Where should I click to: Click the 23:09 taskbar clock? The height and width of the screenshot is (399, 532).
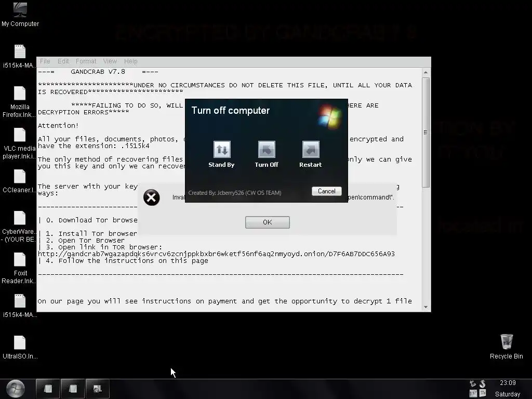pyautogui.click(x=508, y=383)
